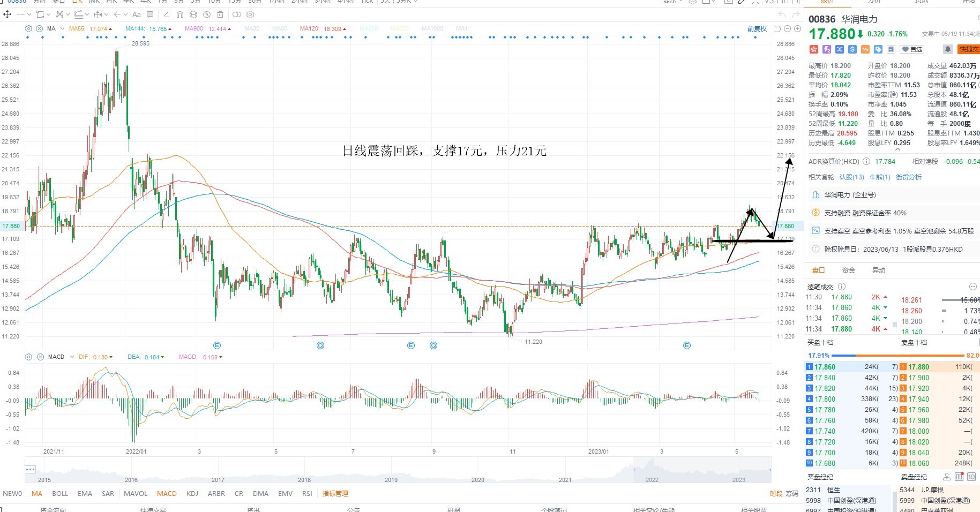Open the 牛熊(1) bull-bear link
980x512 pixels.
880,177
